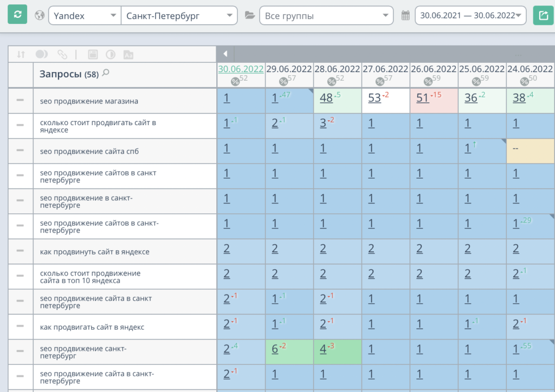Select query seo продвижение магазина
The width and height of the screenshot is (555, 392).
click(89, 101)
